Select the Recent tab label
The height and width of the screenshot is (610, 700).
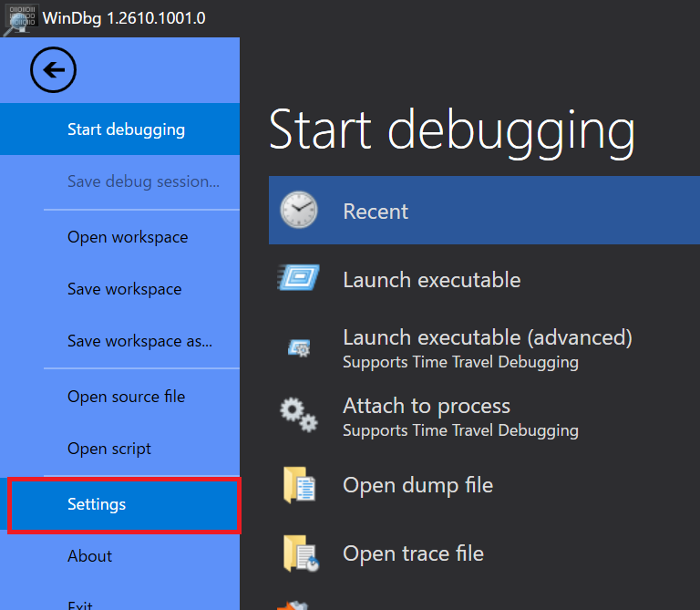pos(376,212)
